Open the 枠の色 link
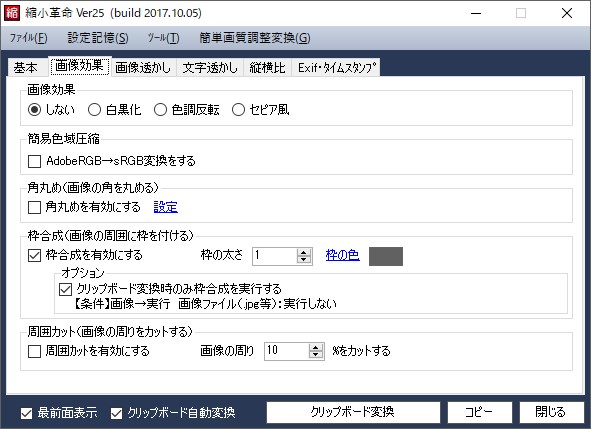This screenshot has width=591, height=429. click(342, 256)
